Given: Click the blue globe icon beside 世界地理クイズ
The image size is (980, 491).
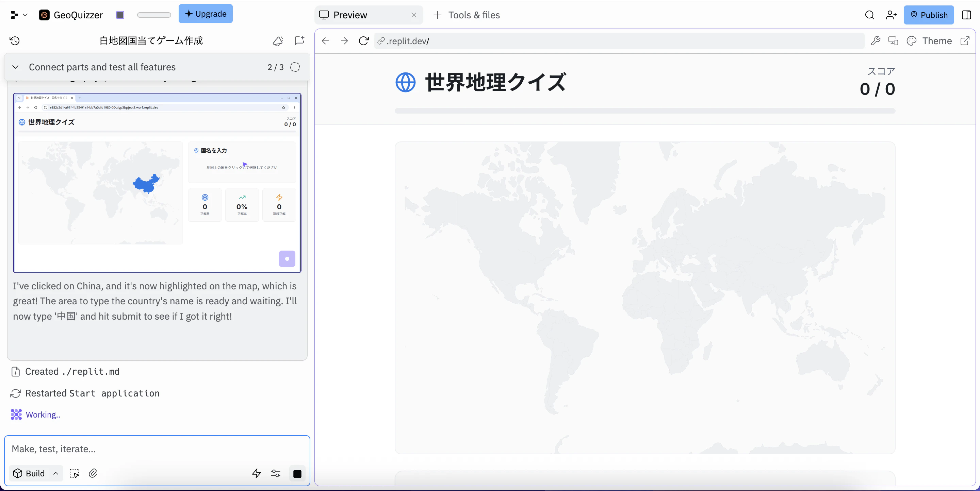Looking at the screenshot, I should (x=405, y=82).
